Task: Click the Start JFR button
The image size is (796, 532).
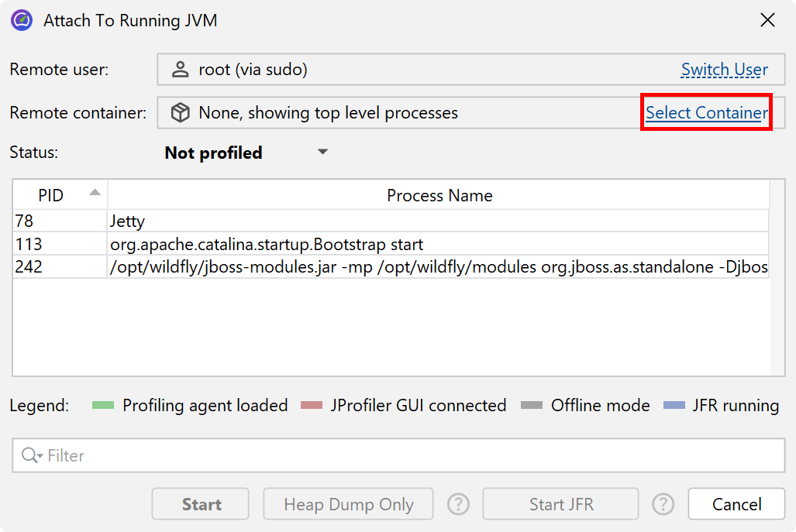Action: click(560, 505)
